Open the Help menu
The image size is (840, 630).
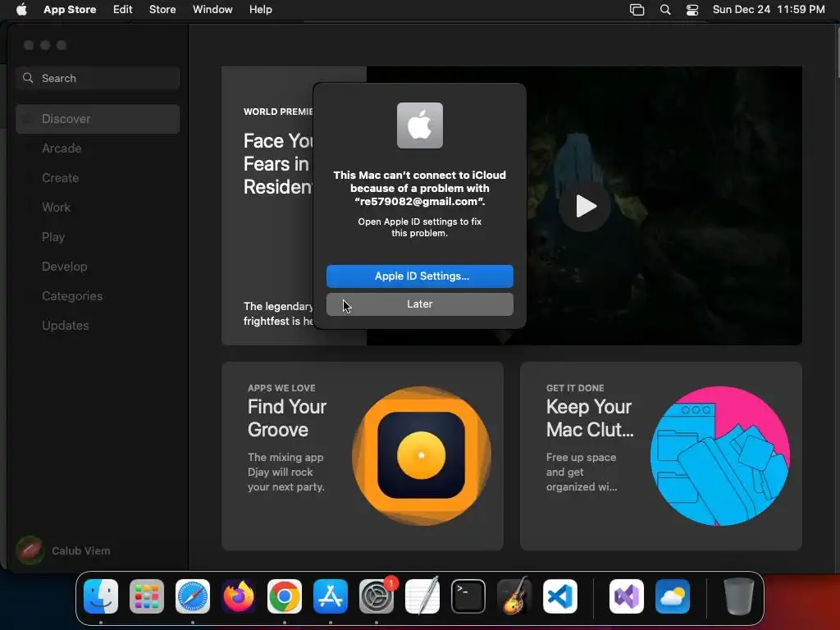[x=260, y=9]
